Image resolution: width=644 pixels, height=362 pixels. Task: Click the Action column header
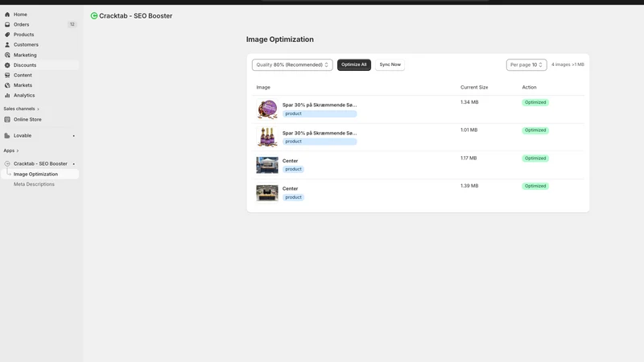(x=529, y=88)
